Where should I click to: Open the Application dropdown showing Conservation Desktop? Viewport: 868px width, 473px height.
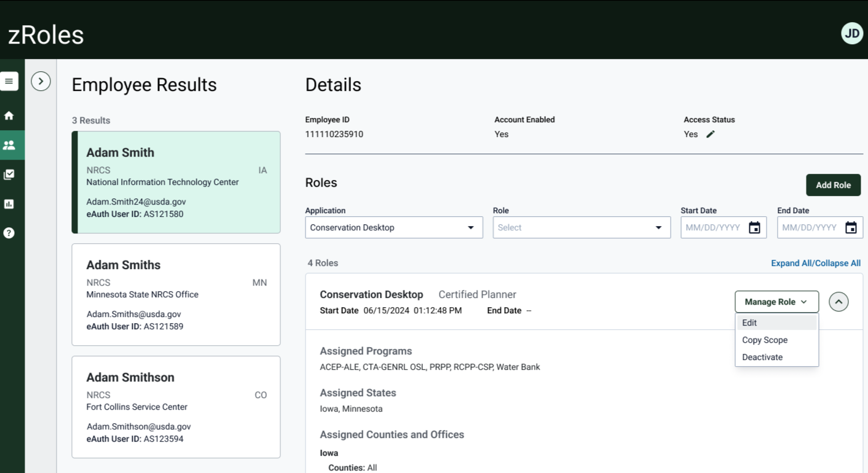[394, 227]
